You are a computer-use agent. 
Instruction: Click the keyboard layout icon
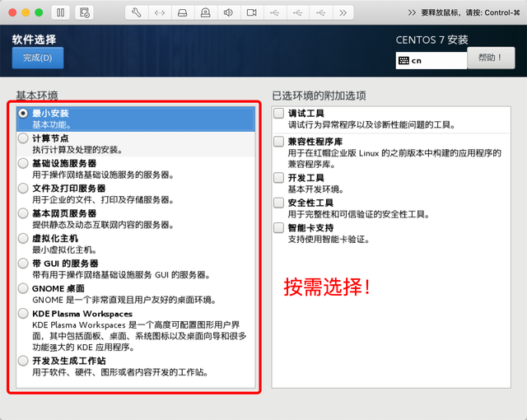[403, 60]
